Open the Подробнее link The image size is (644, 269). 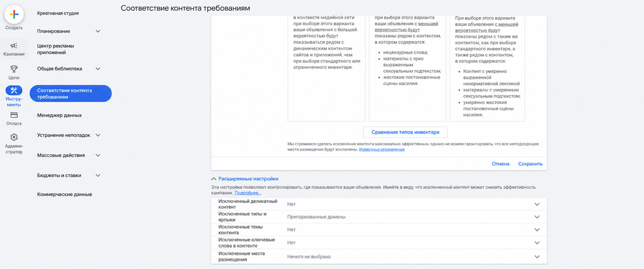[248, 193]
